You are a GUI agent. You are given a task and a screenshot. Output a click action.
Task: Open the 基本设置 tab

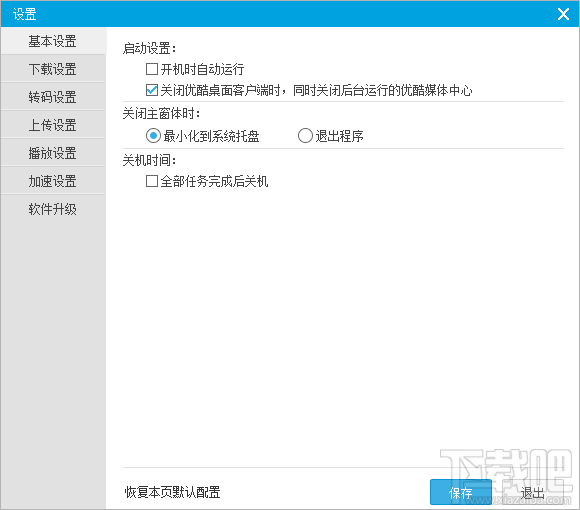pos(53,41)
